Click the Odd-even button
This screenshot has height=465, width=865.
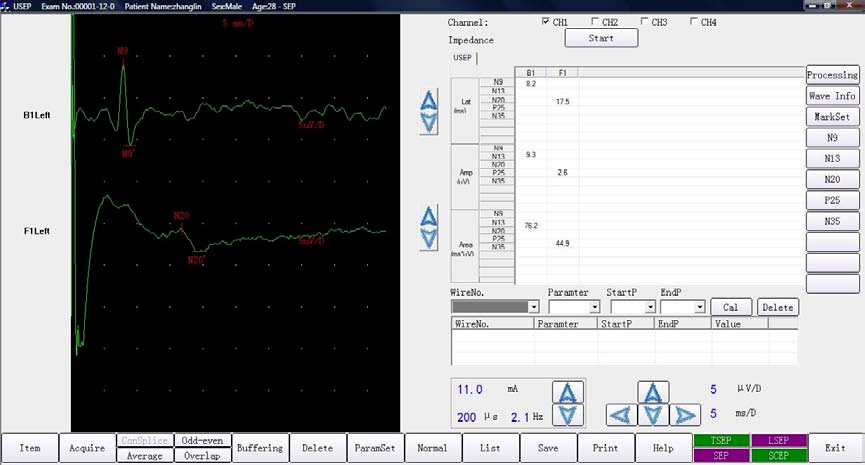point(202,440)
